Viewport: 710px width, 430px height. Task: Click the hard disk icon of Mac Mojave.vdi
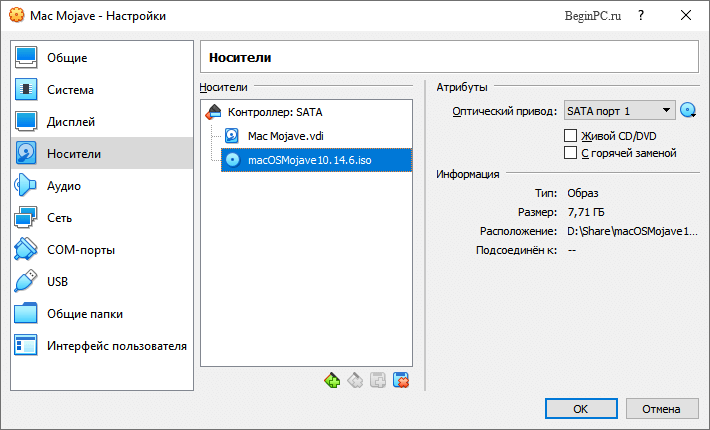pyautogui.click(x=232, y=136)
